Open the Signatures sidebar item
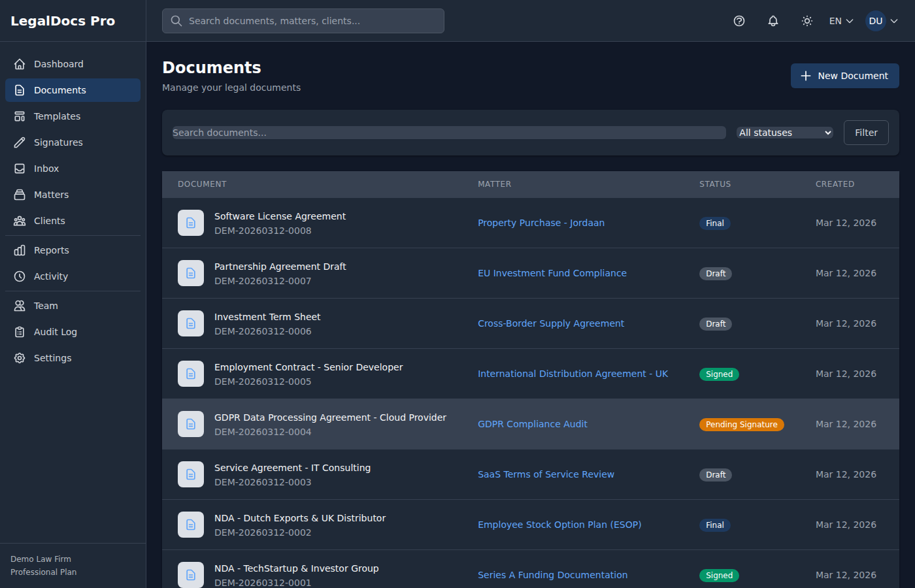The image size is (915, 588). (x=58, y=142)
